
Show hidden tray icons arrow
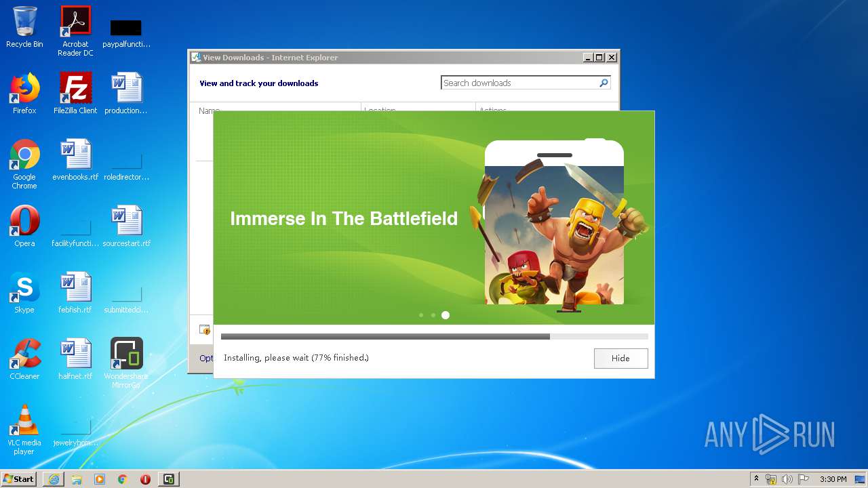tap(756, 479)
